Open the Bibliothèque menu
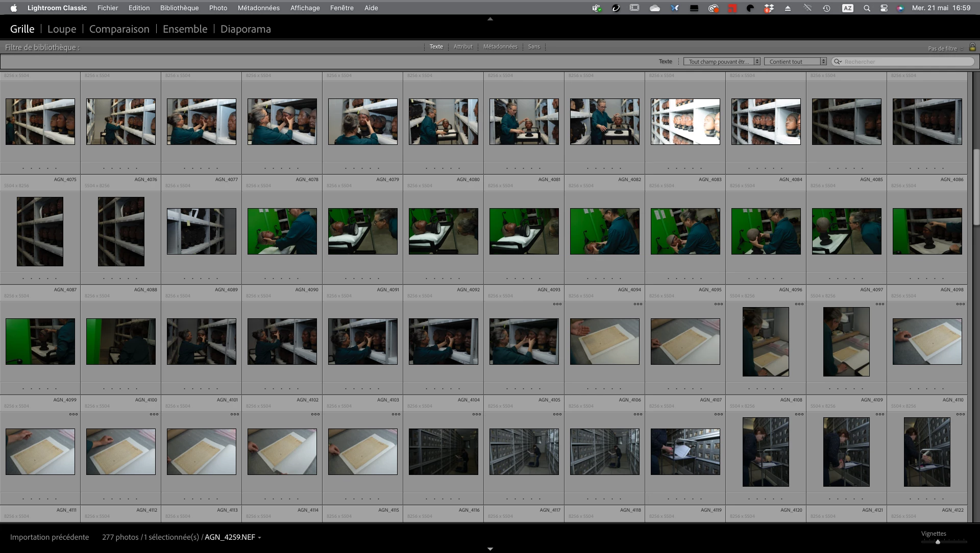 [179, 8]
